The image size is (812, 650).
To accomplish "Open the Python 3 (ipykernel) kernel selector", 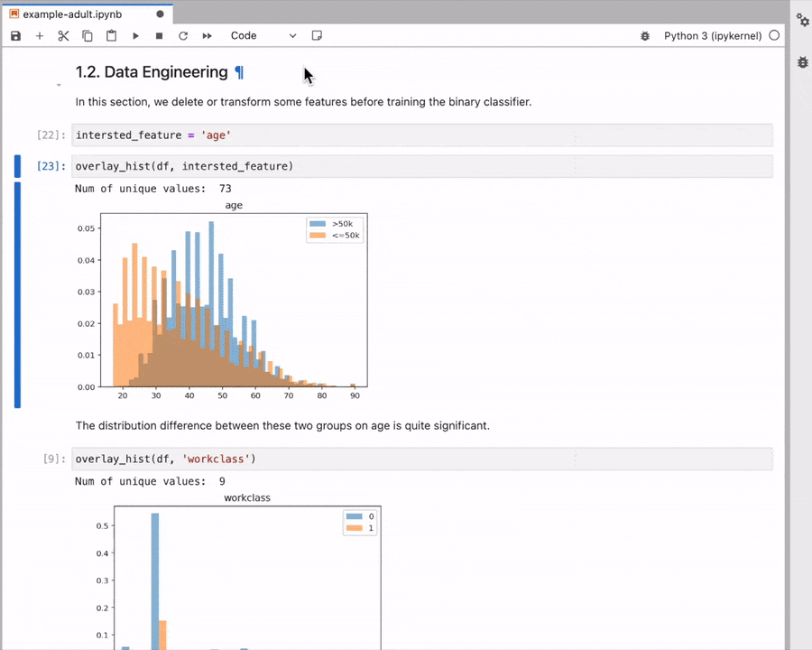I will (x=713, y=36).
